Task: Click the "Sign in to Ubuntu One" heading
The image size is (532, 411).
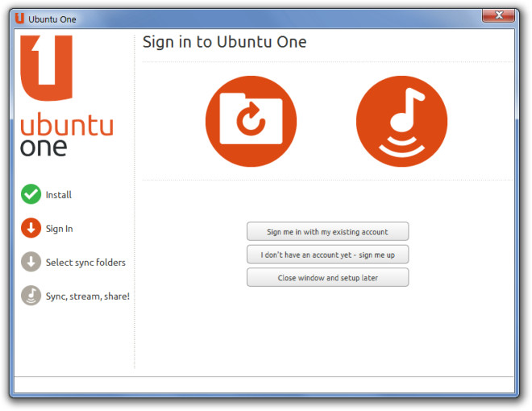Action: click(x=224, y=43)
